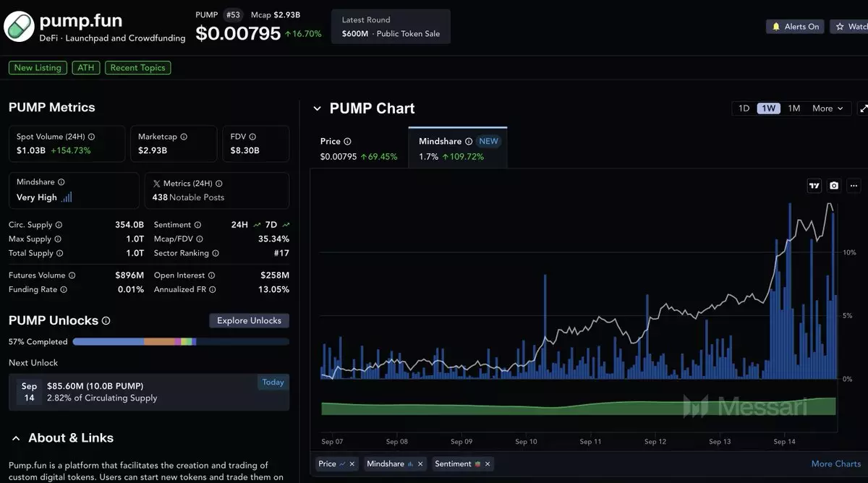Screen dimensions: 868x483
Task: Click the 438 Notable Posts value
Action: (188, 197)
